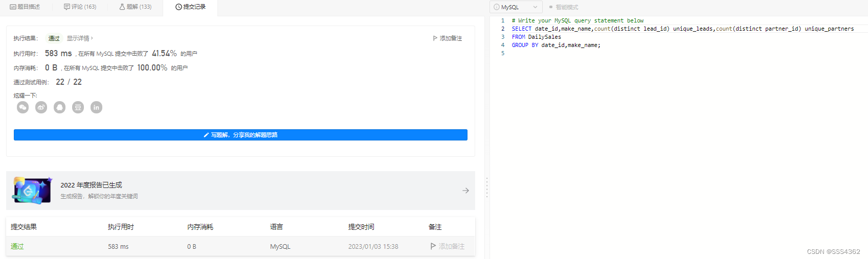Click the 语言 column header

(x=276, y=227)
